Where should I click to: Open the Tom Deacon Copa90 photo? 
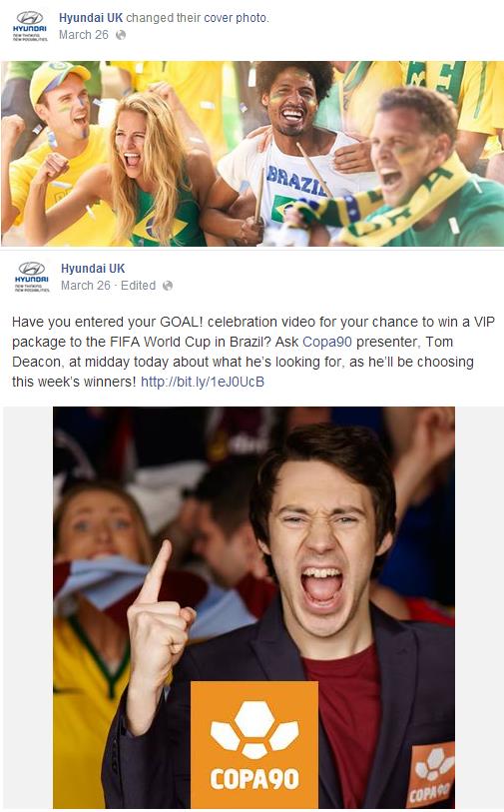tap(253, 607)
